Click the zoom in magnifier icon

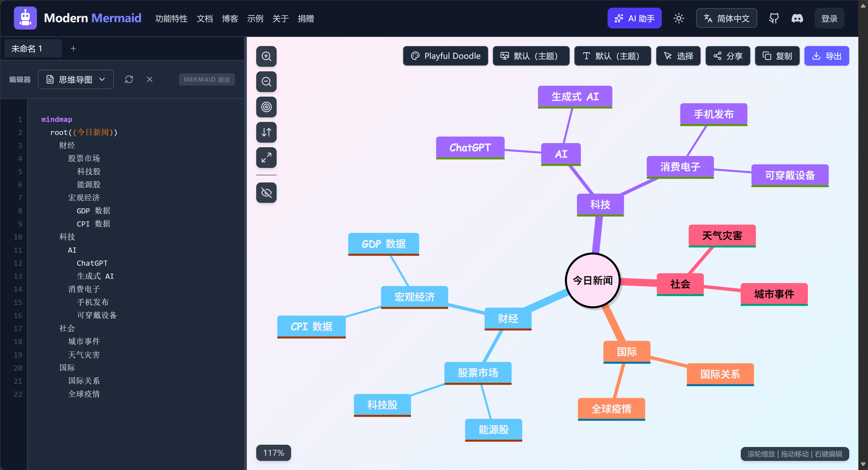click(266, 57)
